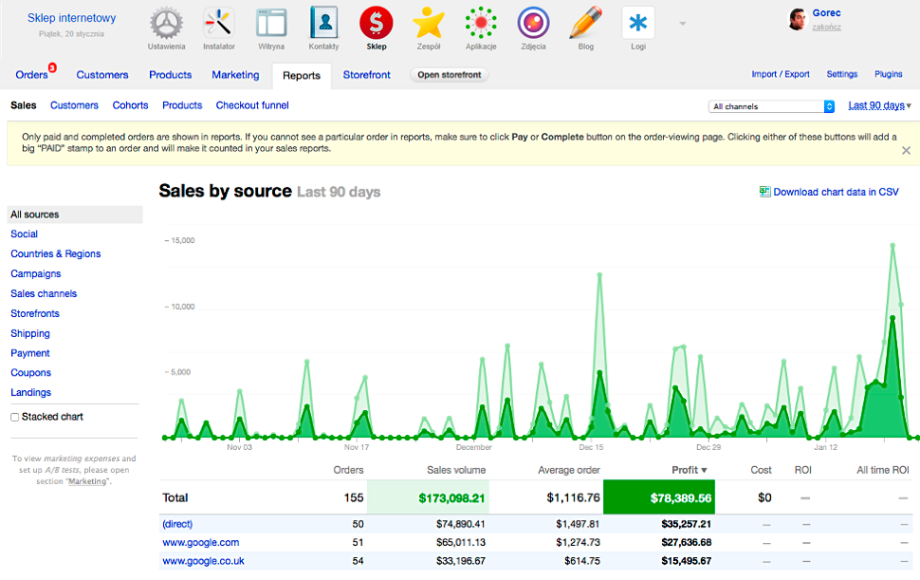Open the Witryna site icon
The height and width of the screenshot is (580, 920).
point(271,24)
